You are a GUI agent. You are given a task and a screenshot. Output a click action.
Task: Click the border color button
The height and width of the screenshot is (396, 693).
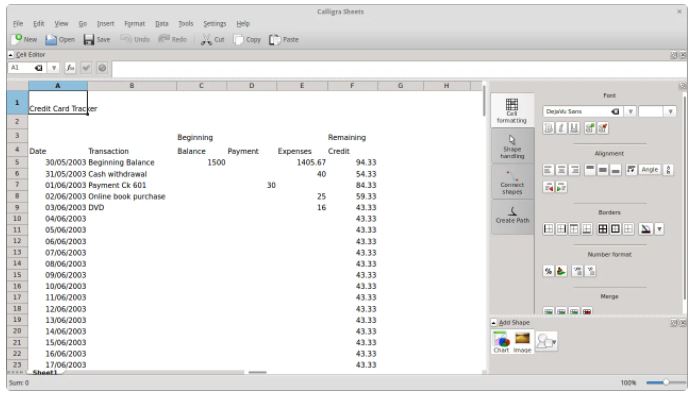click(x=646, y=229)
